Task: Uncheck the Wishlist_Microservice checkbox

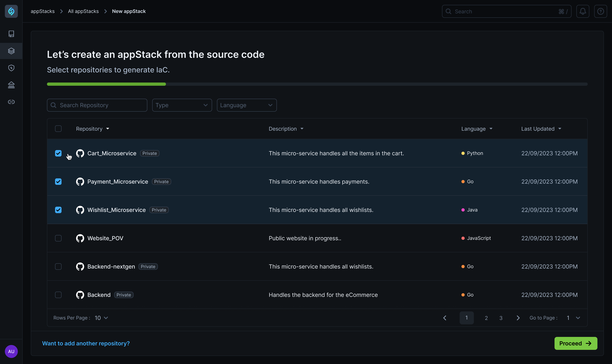Action: tap(58, 210)
